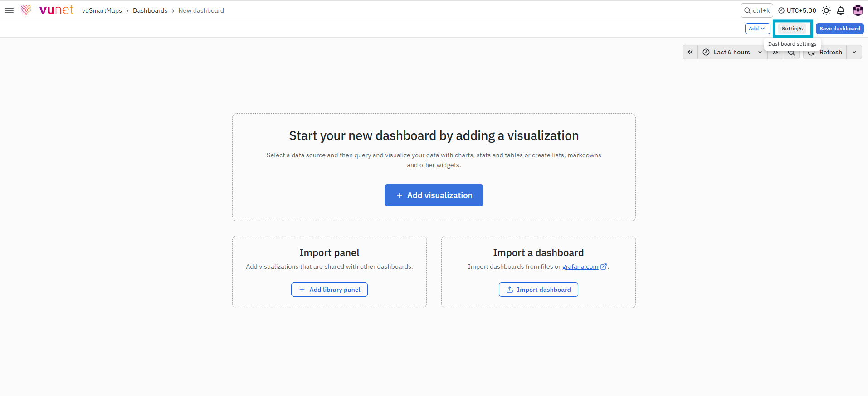Click Add library panel
868x396 pixels.
329,290
